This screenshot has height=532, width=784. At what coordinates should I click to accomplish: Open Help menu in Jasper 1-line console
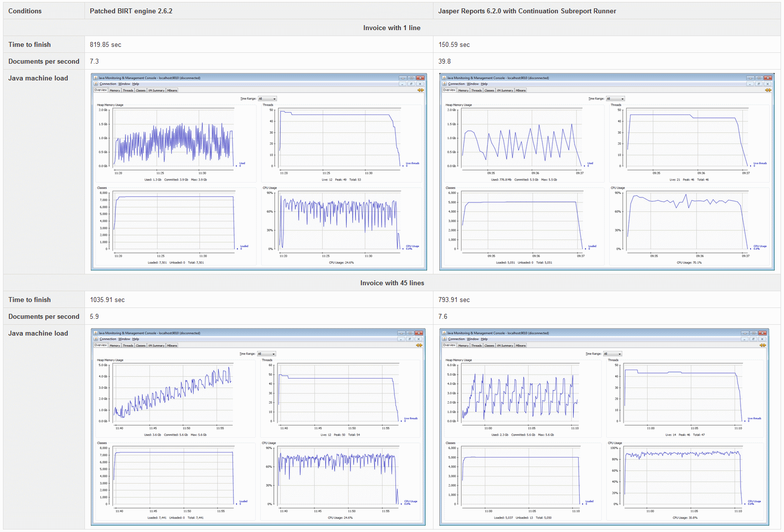coord(484,84)
